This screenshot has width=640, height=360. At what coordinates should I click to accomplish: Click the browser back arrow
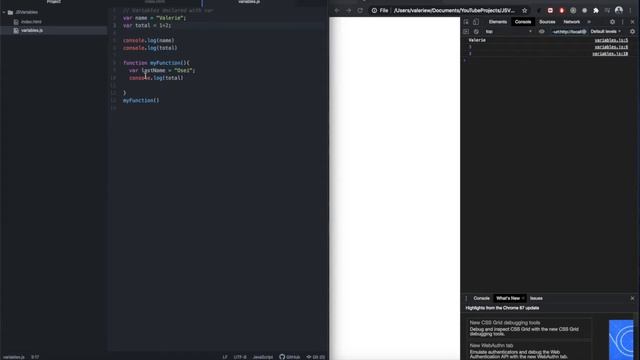[337, 11]
